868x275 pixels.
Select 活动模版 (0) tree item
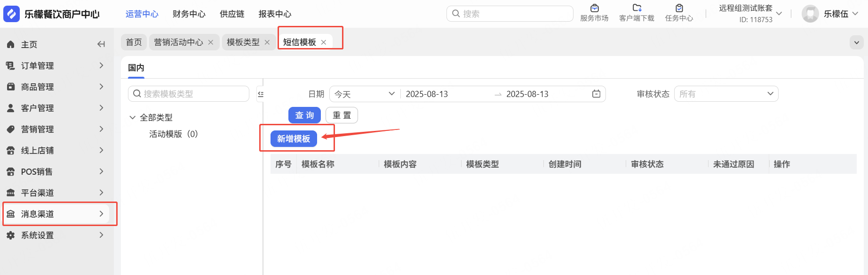(x=174, y=134)
